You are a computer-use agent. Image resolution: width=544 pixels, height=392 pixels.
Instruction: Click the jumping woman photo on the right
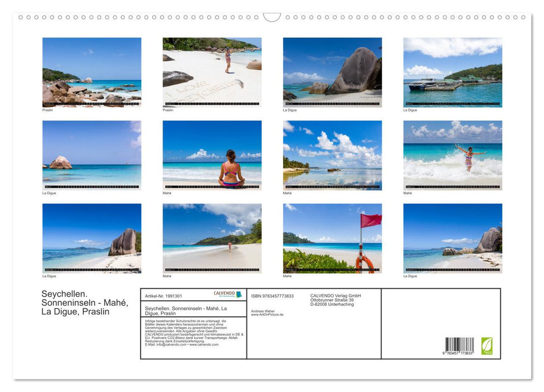(452, 155)
